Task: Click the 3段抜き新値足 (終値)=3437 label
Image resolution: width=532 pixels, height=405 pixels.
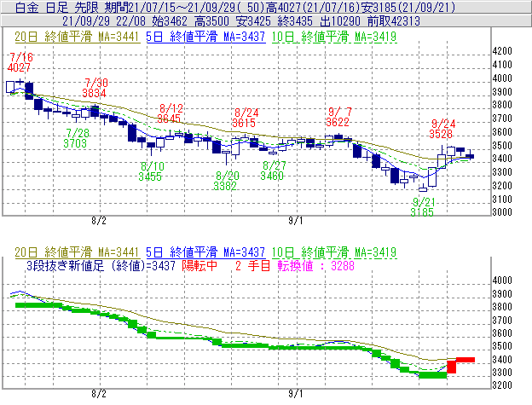Action: [x=101, y=265]
